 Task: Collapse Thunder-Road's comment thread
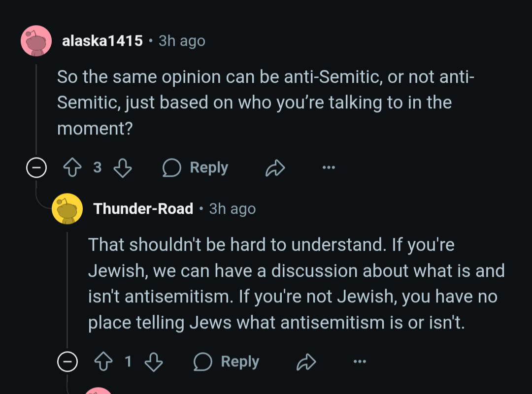(x=67, y=362)
